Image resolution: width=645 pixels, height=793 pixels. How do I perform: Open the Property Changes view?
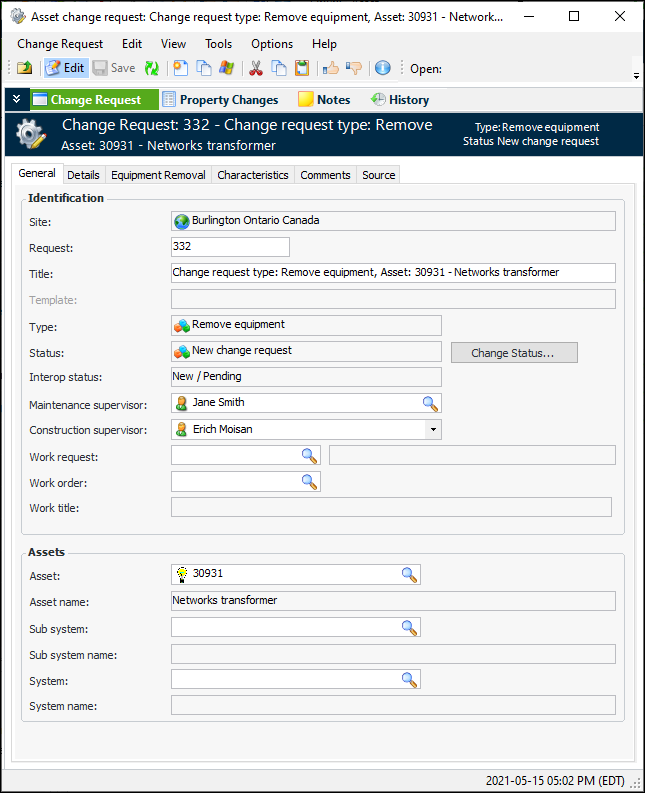coord(220,100)
